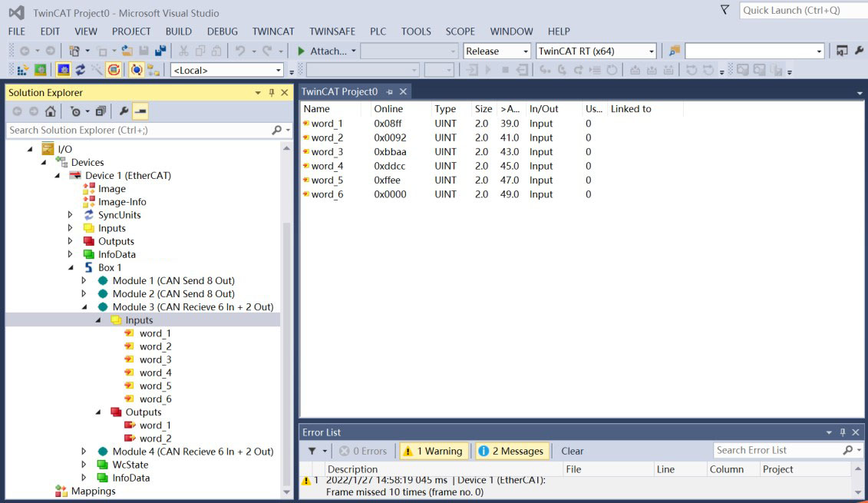868x503 pixels.
Task: Close the TwinCAT Project0 document tab
Action: 403,91
